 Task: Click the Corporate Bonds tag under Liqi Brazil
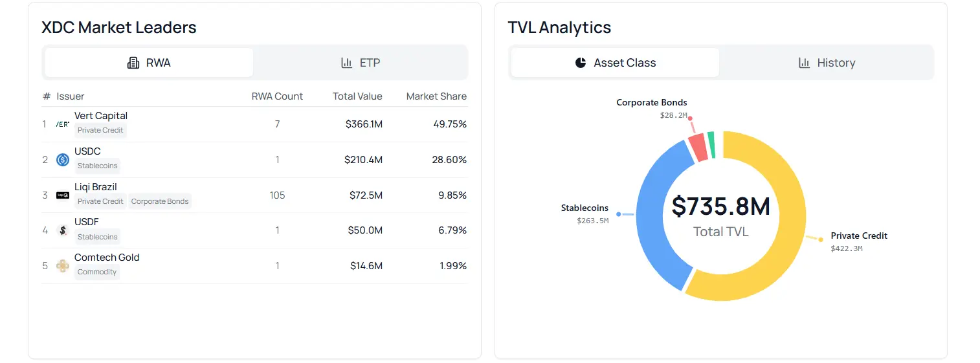pyautogui.click(x=160, y=201)
